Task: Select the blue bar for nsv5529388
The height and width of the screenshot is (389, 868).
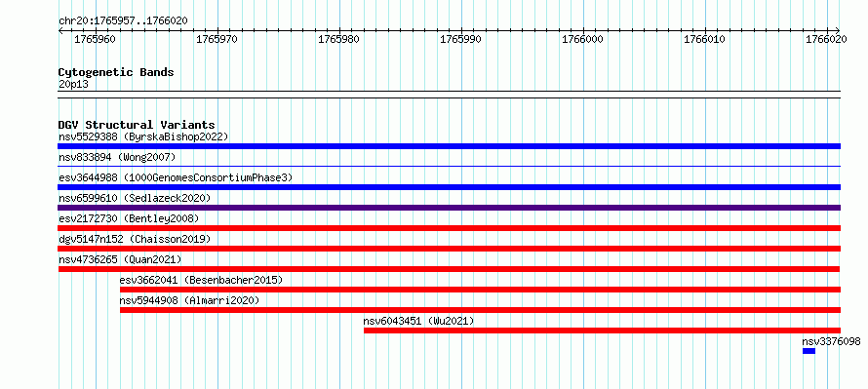Action: (449, 146)
